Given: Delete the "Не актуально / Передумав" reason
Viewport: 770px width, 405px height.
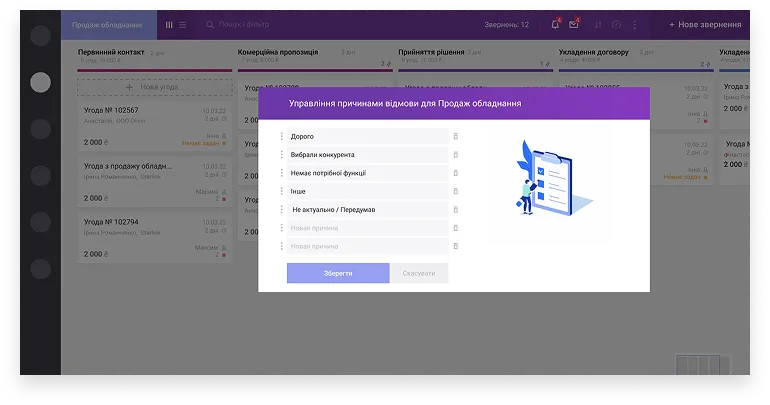Looking at the screenshot, I should (456, 210).
